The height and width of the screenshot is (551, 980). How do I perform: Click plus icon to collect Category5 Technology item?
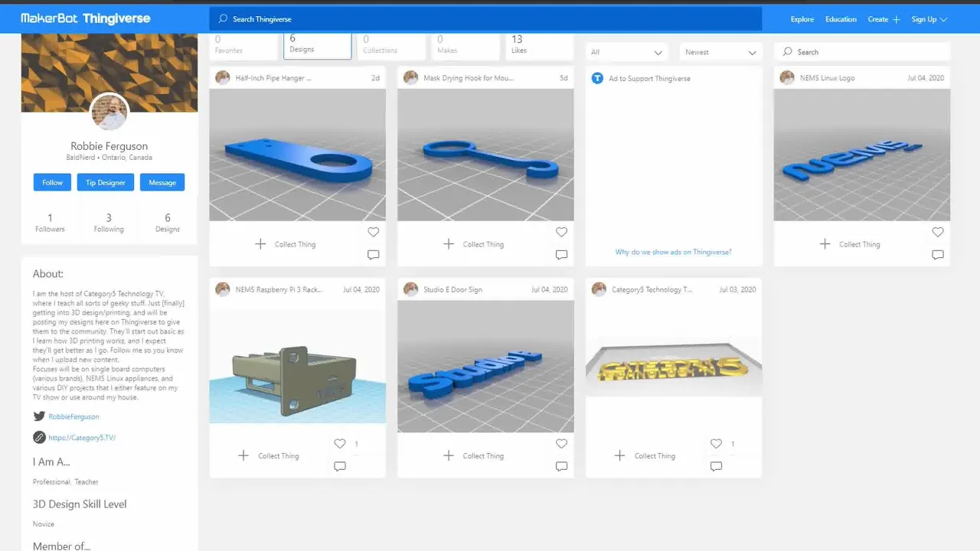tap(620, 455)
